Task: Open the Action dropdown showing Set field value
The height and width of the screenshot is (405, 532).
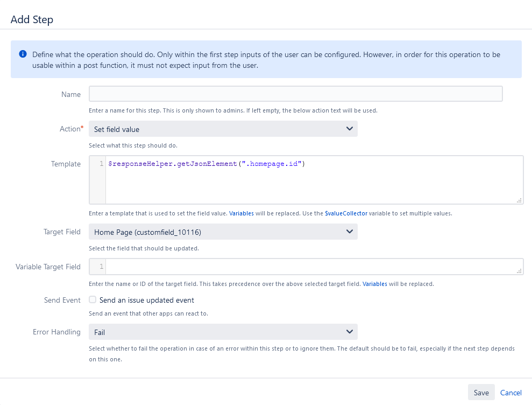Action: (x=223, y=129)
